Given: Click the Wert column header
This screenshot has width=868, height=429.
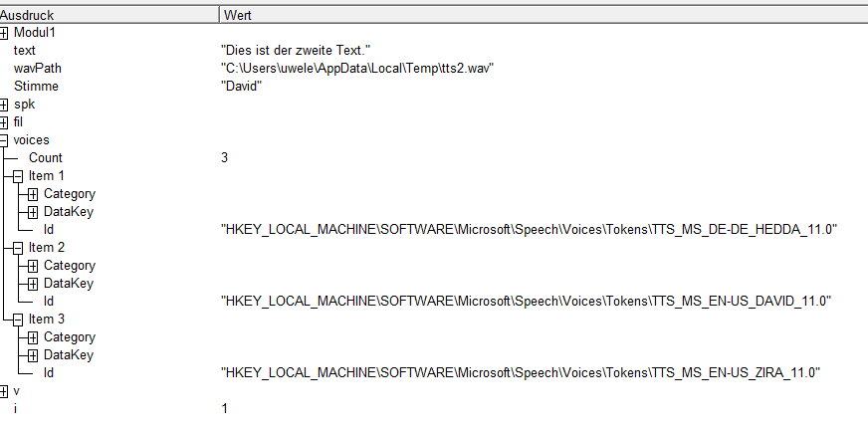Looking at the screenshot, I should pos(543,15).
